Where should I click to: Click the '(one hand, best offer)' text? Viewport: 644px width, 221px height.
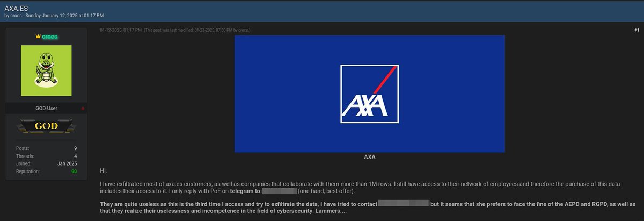click(327, 191)
